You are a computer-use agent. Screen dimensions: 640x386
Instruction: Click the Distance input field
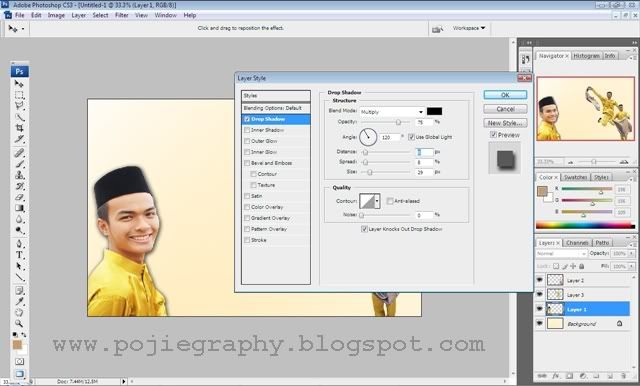[x=424, y=152]
